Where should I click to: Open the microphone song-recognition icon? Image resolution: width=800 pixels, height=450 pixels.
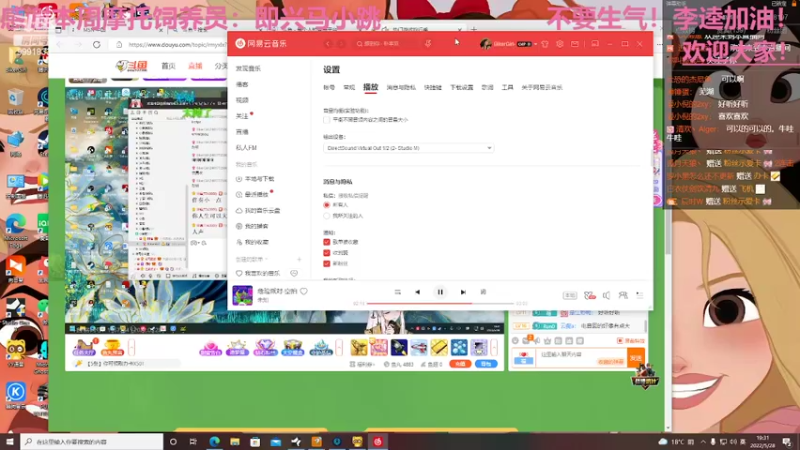coord(428,44)
